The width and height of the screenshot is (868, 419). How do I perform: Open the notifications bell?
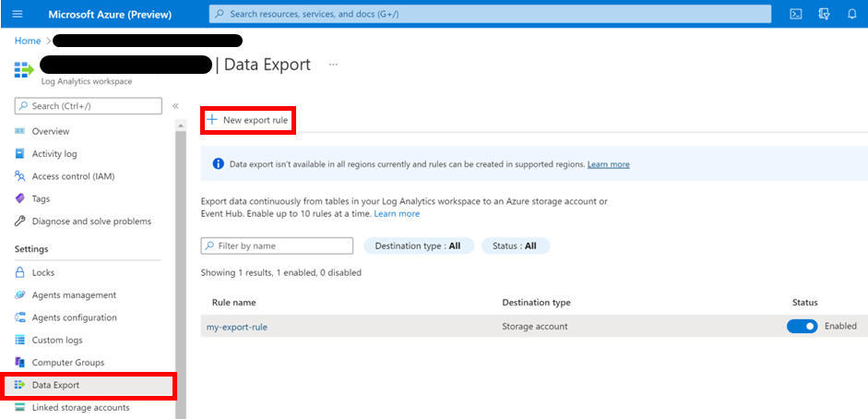click(852, 15)
